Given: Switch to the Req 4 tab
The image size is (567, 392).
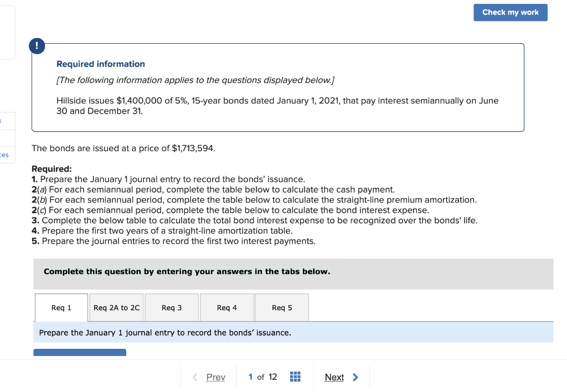Looking at the screenshot, I should click(x=226, y=307).
